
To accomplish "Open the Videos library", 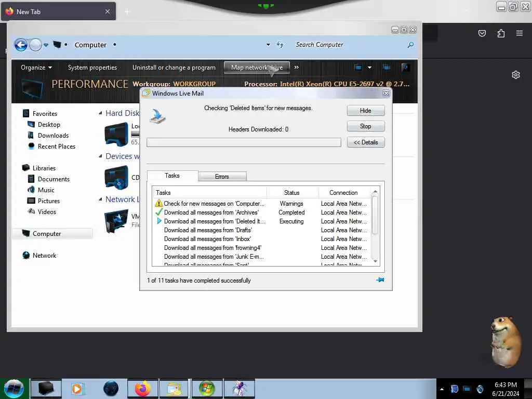I will 47,211.
